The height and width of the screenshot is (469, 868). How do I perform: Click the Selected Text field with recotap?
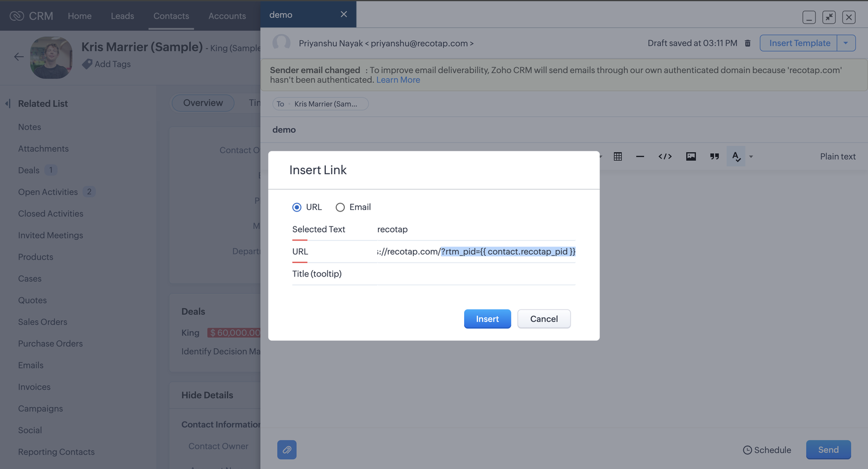point(476,230)
